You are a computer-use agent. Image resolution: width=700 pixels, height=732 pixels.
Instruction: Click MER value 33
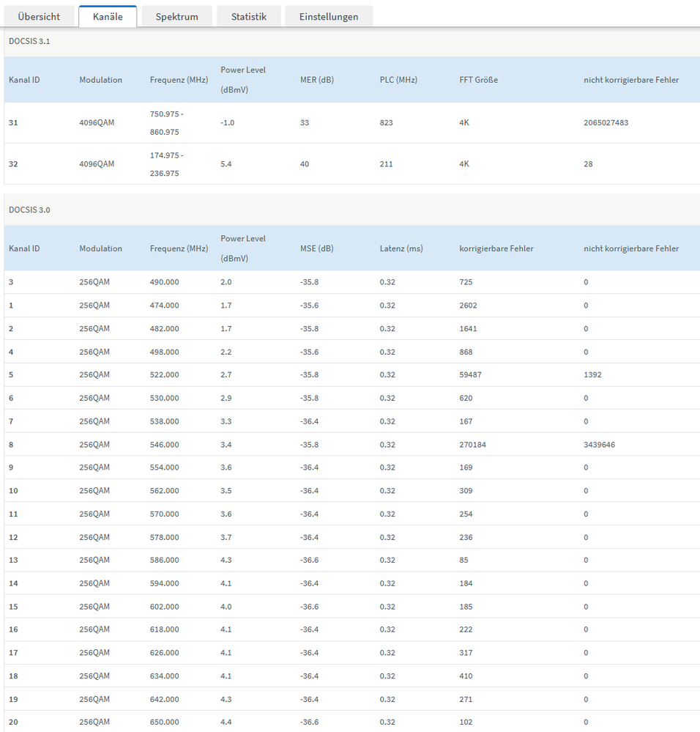click(305, 123)
